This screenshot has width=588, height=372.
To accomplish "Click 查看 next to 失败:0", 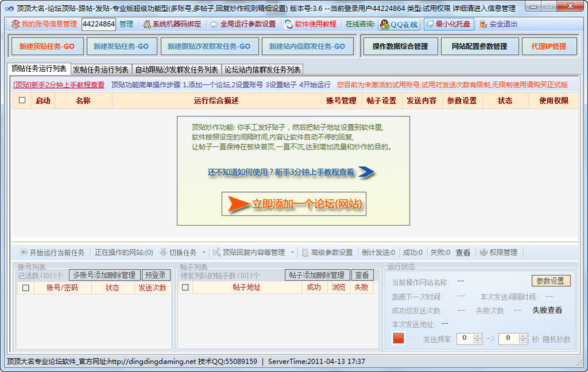I will [463, 253].
